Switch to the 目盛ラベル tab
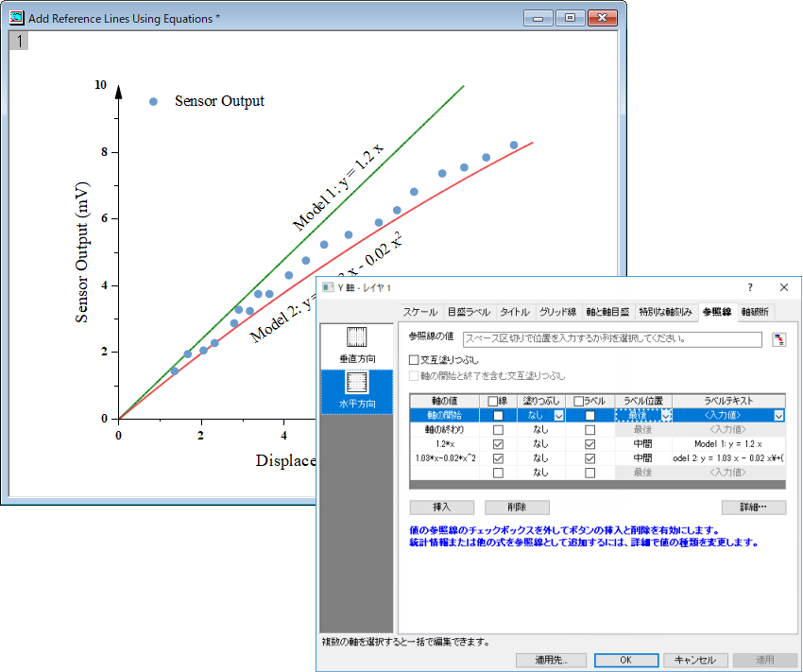This screenshot has height=672, width=803. click(469, 312)
